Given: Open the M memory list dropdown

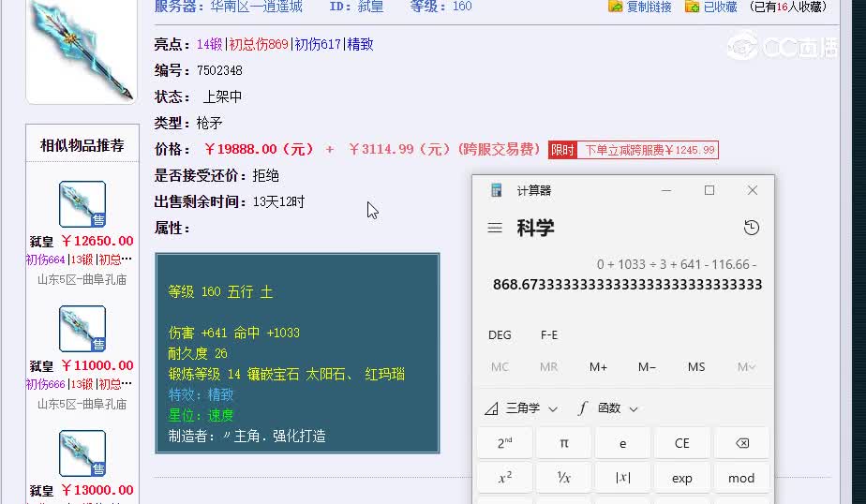Looking at the screenshot, I should tap(746, 367).
